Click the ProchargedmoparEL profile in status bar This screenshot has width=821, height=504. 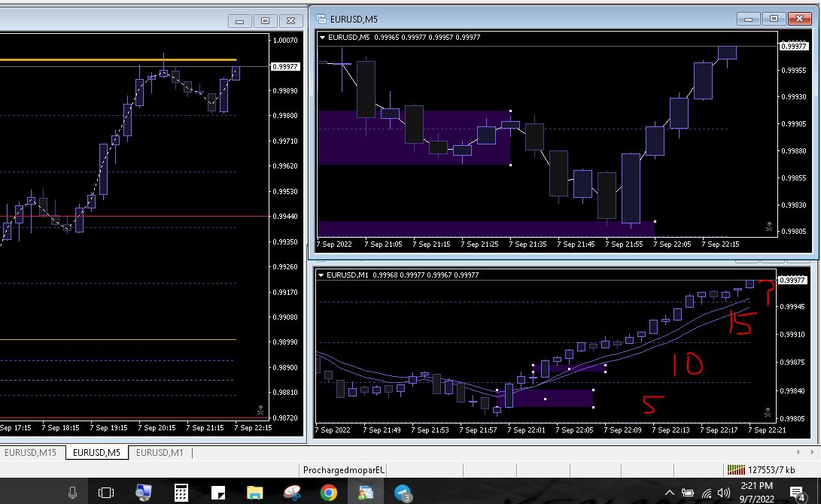[344, 470]
